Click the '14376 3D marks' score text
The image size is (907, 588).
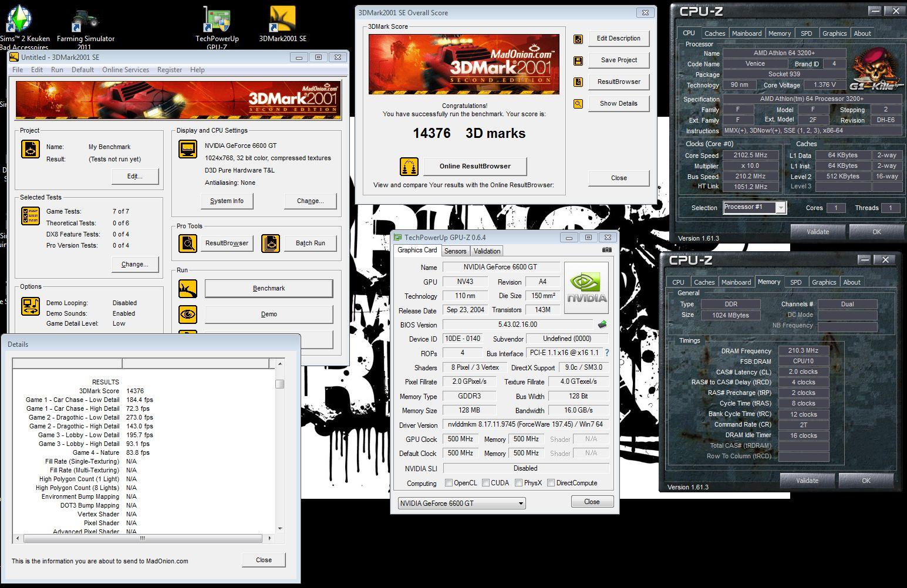point(469,133)
